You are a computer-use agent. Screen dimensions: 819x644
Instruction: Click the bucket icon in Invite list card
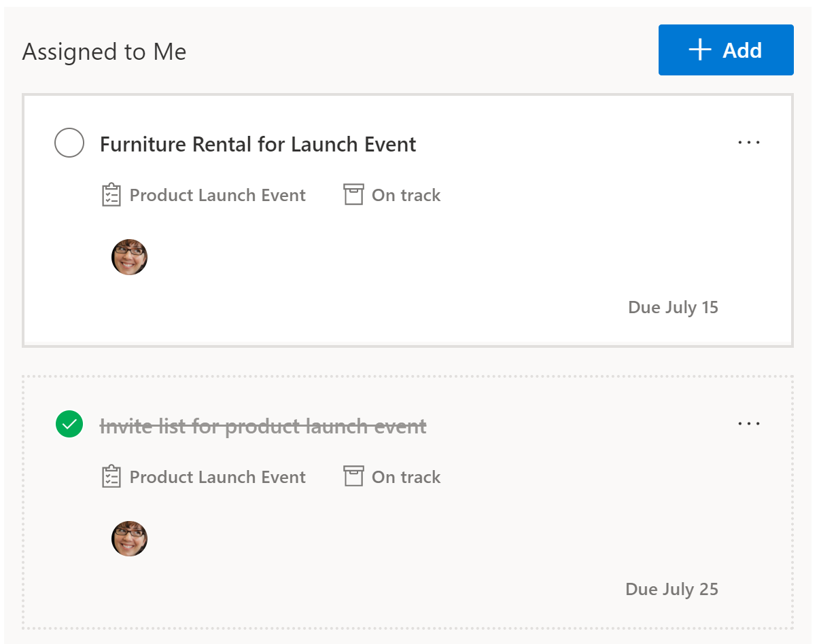[353, 476]
